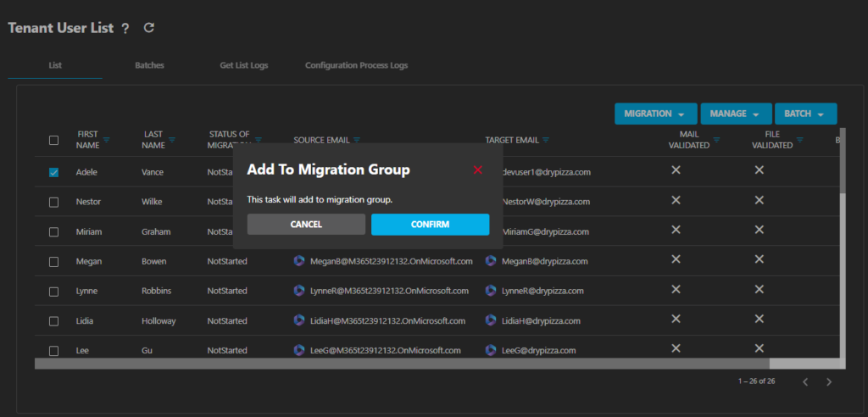The height and width of the screenshot is (417, 868).
Task: Go to the next page arrow
Action: click(x=829, y=381)
